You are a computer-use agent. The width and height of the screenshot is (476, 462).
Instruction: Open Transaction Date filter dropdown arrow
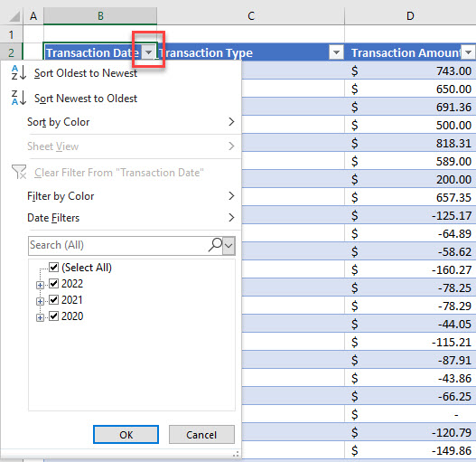pos(148,52)
